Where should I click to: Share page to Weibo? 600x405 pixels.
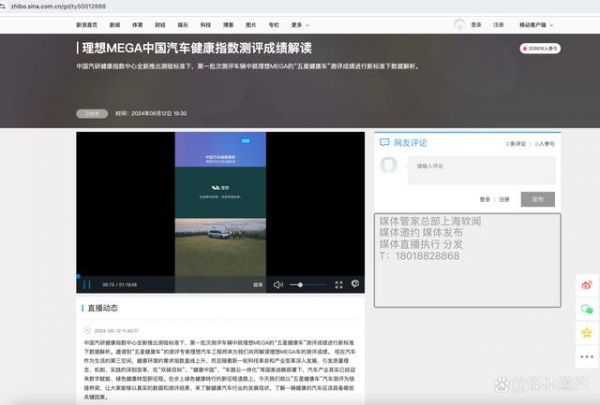tap(587, 285)
